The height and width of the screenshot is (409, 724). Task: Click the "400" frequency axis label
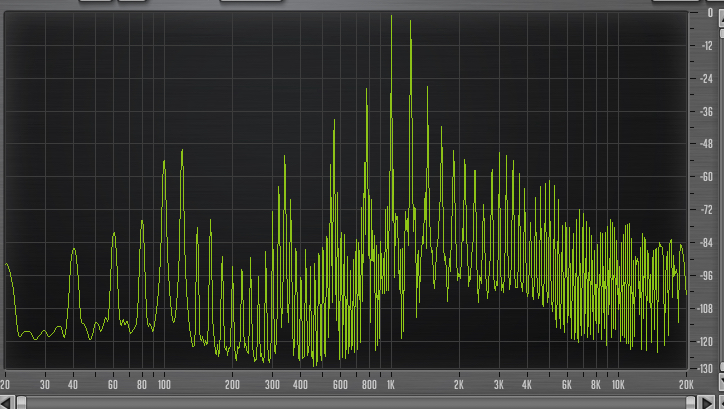tap(300, 385)
